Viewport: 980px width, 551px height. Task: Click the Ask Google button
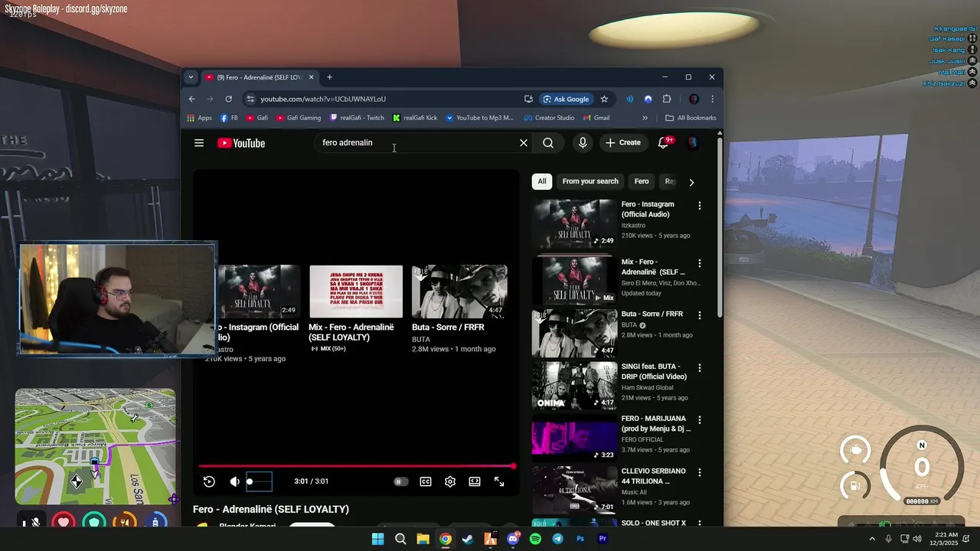point(566,99)
